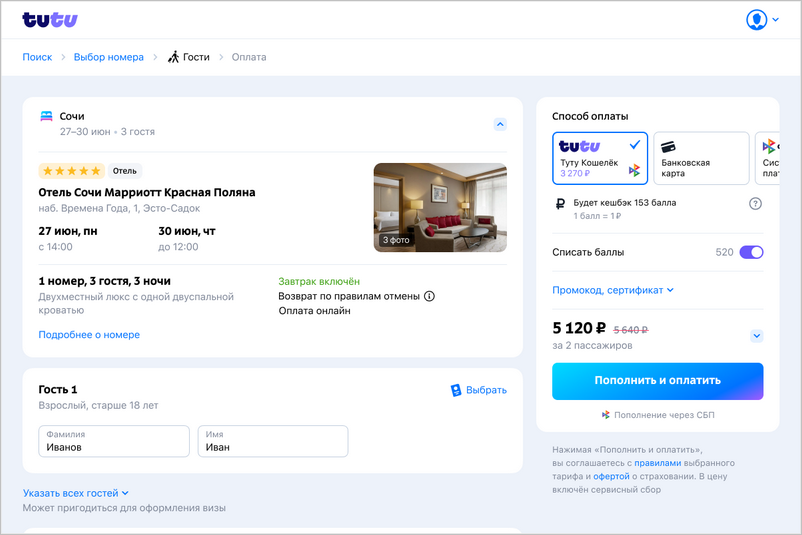Focus the Фамилия input field
Viewport: 802px width, 535px height.
coord(114,441)
